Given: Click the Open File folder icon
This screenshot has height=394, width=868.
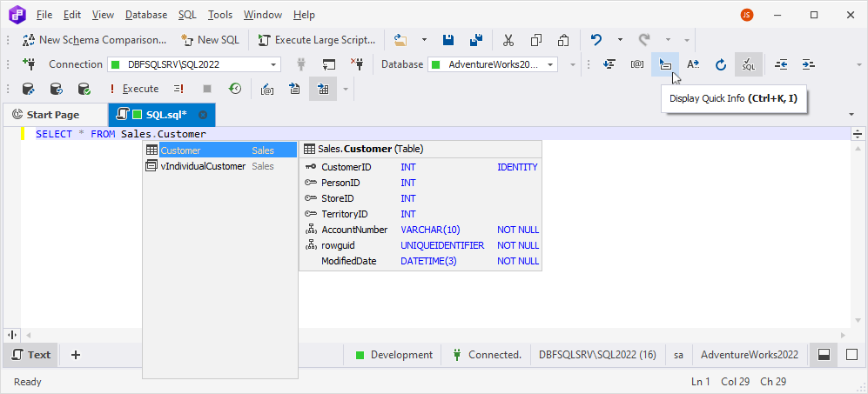Looking at the screenshot, I should (400, 40).
